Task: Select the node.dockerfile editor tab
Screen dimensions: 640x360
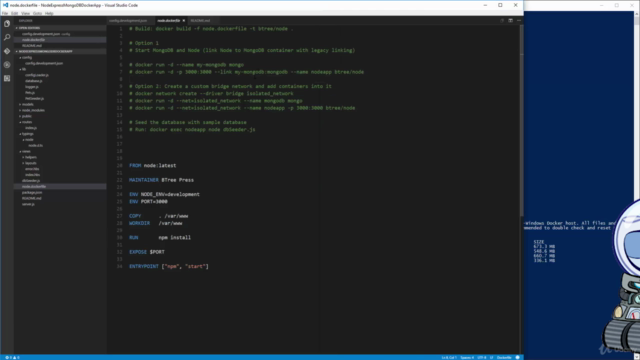Action: click(169, 20)
